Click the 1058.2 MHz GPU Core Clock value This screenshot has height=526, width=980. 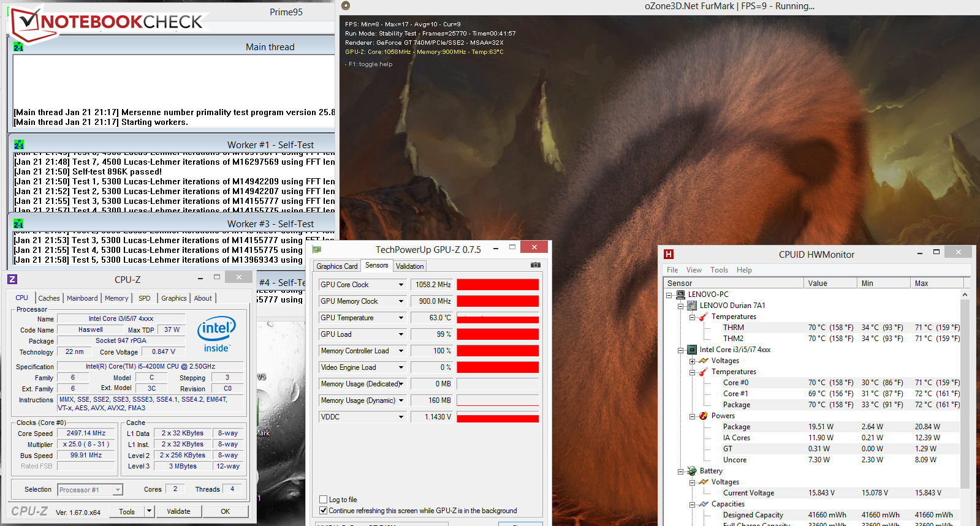point(433,284)
